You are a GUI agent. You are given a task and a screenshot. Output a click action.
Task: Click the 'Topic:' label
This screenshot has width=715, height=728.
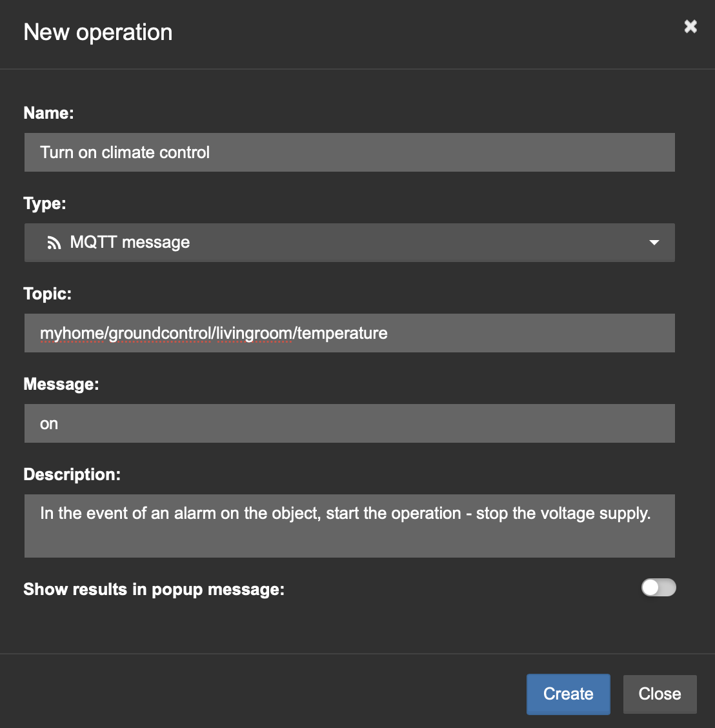point(47,294)
